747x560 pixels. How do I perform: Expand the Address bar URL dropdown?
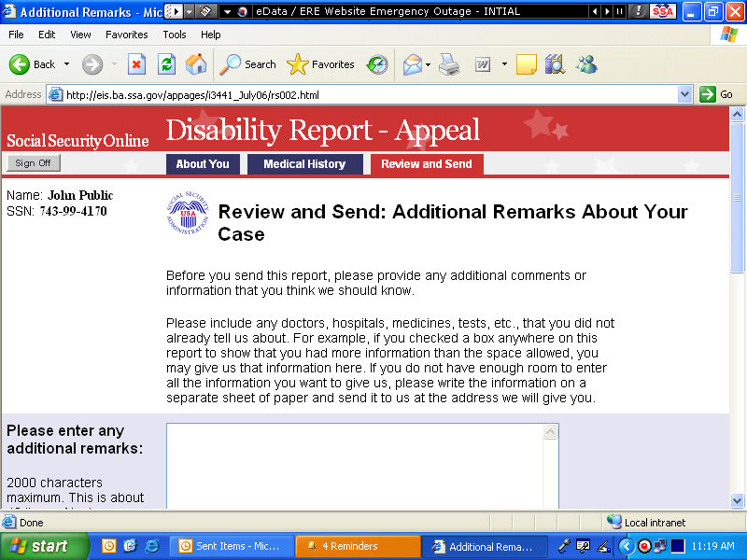click(x=684, y=94)
